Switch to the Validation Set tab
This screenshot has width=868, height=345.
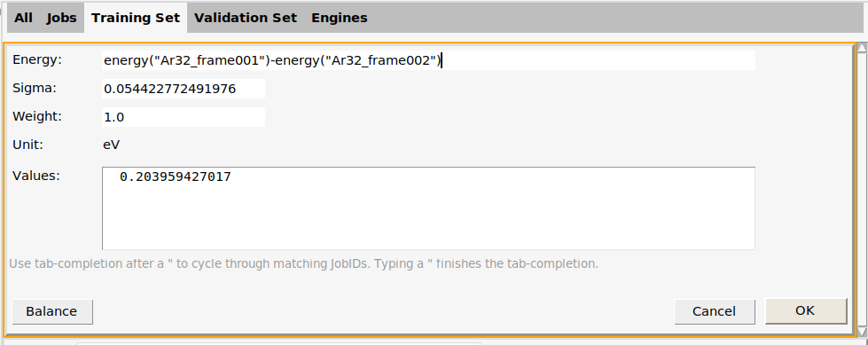(246, 18)
